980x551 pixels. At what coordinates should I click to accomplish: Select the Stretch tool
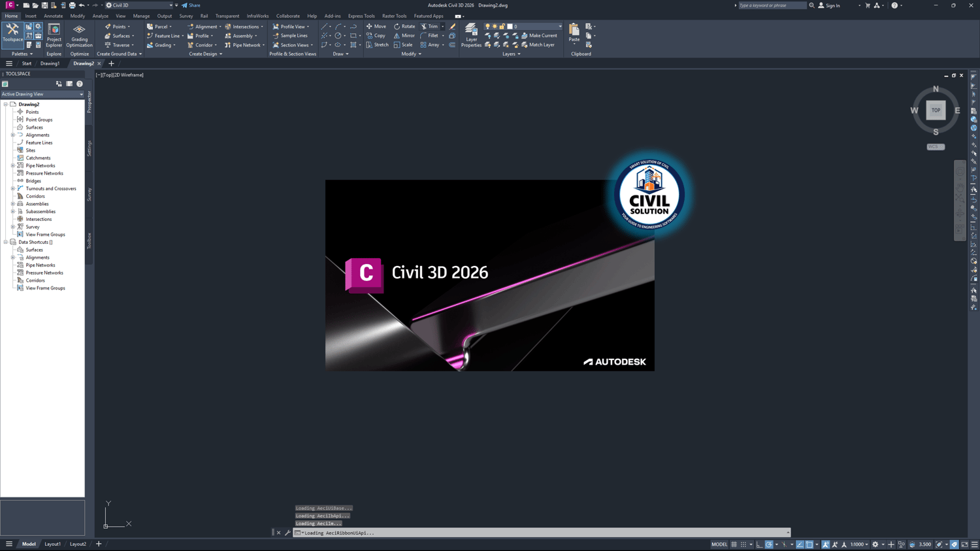pos(377,45)
